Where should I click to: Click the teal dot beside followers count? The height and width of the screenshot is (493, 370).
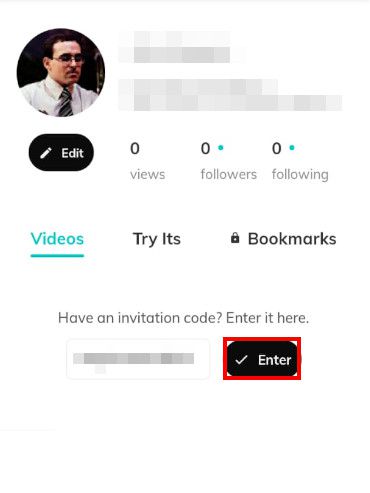tap(221, 147)
